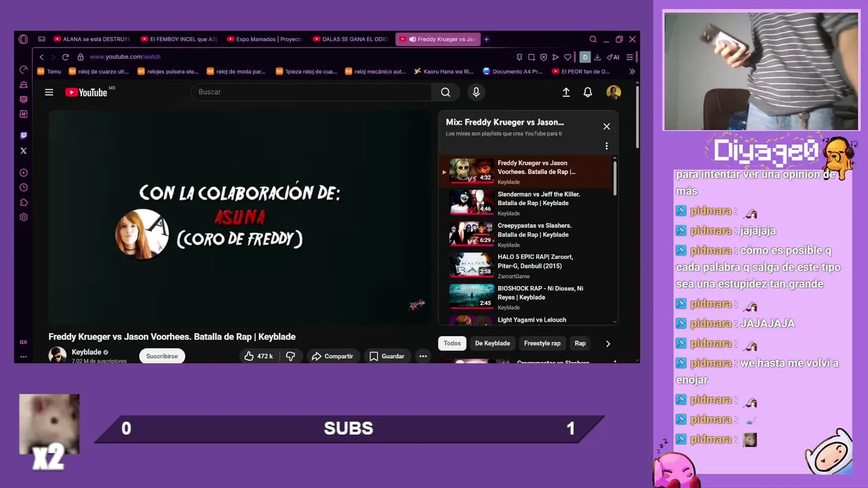Select 'Todos' filter chip
This screenshot has width=868, height=488.
pyautogui.click(x=452, y=344)
